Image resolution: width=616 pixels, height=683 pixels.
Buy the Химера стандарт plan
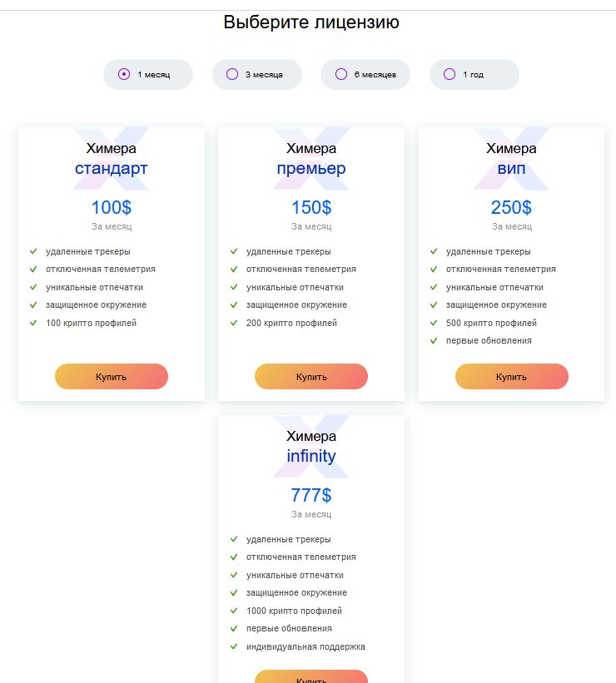(x=112, y=376)
